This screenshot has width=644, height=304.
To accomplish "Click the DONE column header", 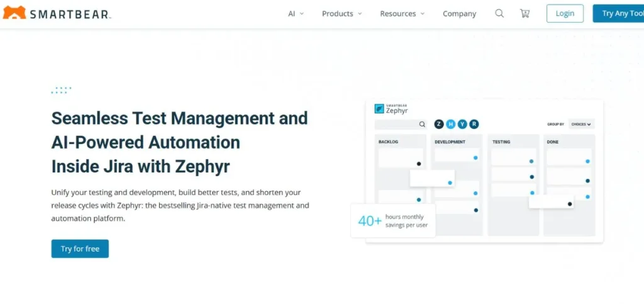I will (552, 142).
